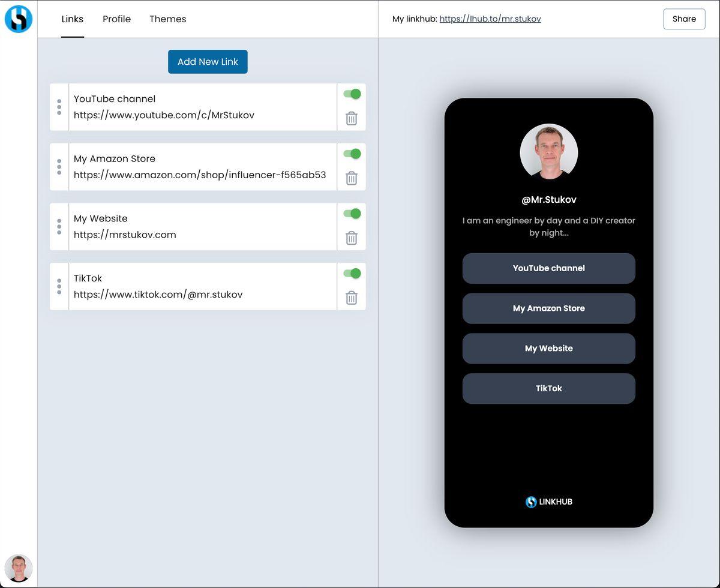Delete the YouTube channel link
The width and height of the screenshot is (720, 588).
[x=352, y=118]
